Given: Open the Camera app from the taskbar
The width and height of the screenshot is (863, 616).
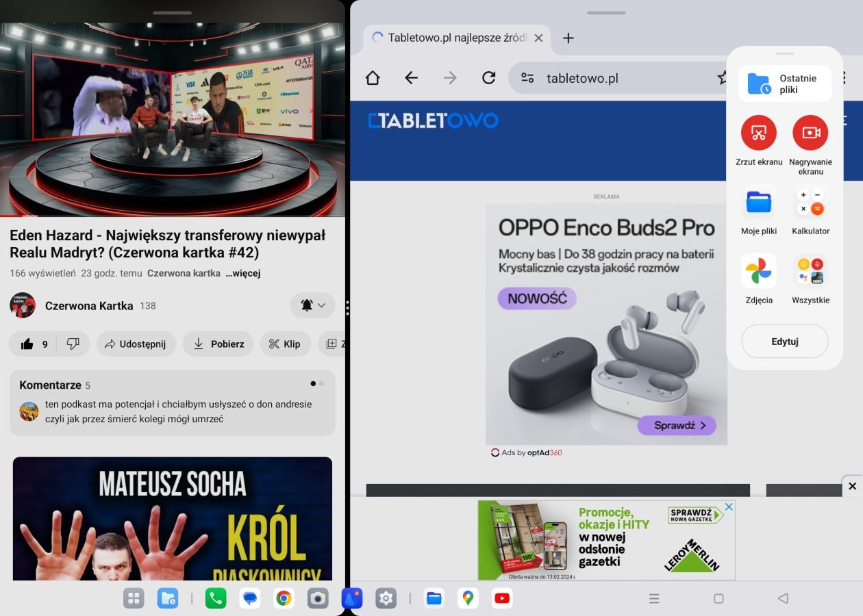Looking at the screenshot, I should tap(318, 599).
